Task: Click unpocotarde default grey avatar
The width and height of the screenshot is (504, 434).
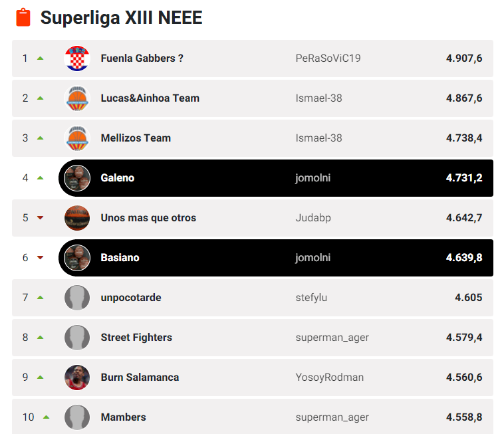Action: coord(77,298)
